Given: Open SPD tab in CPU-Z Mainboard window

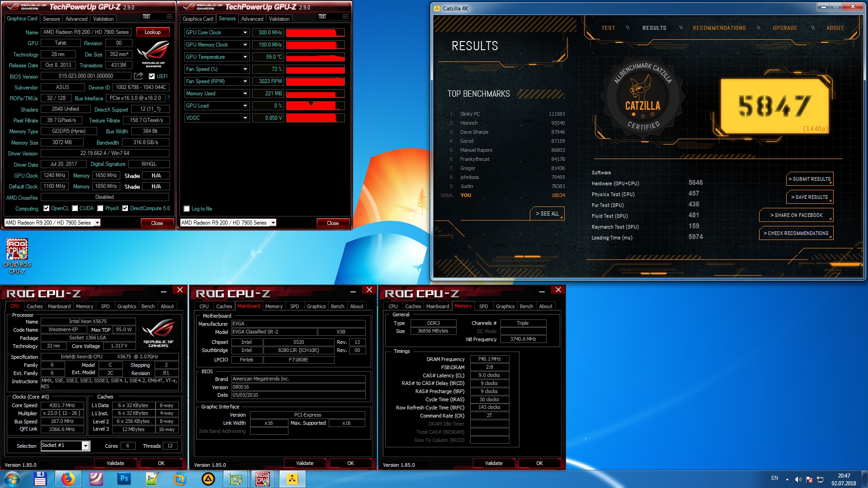Looking at the screenshot, I should [294, 306].
